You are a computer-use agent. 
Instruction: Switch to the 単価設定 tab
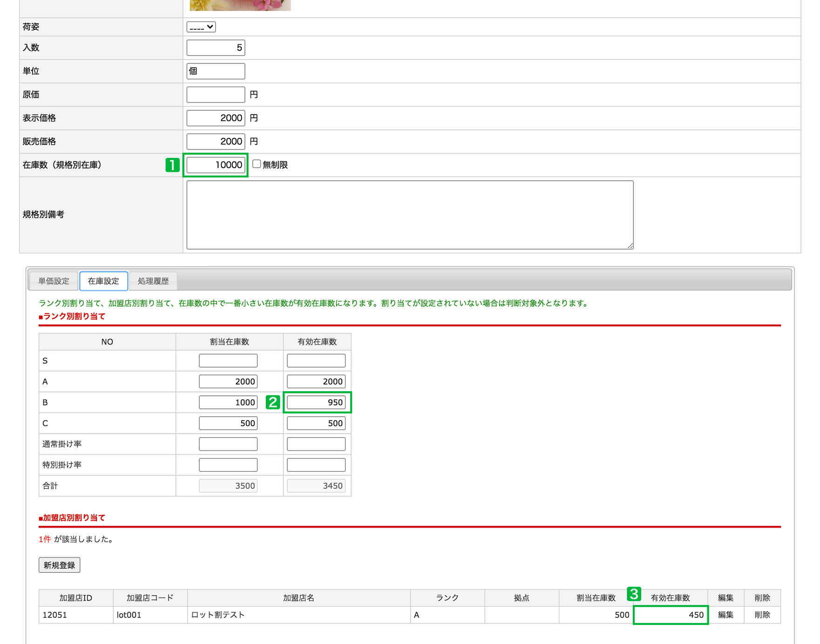54,281
